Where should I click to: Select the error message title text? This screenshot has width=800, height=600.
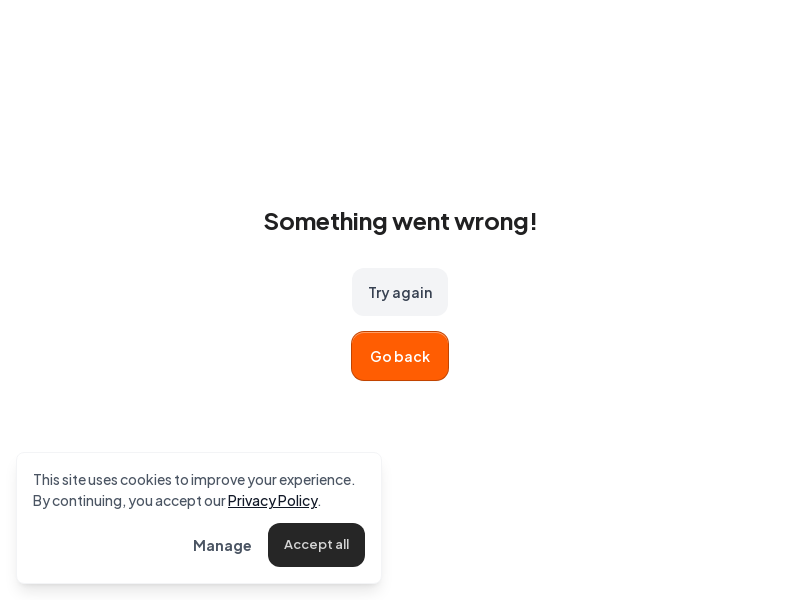click(400, 221)
